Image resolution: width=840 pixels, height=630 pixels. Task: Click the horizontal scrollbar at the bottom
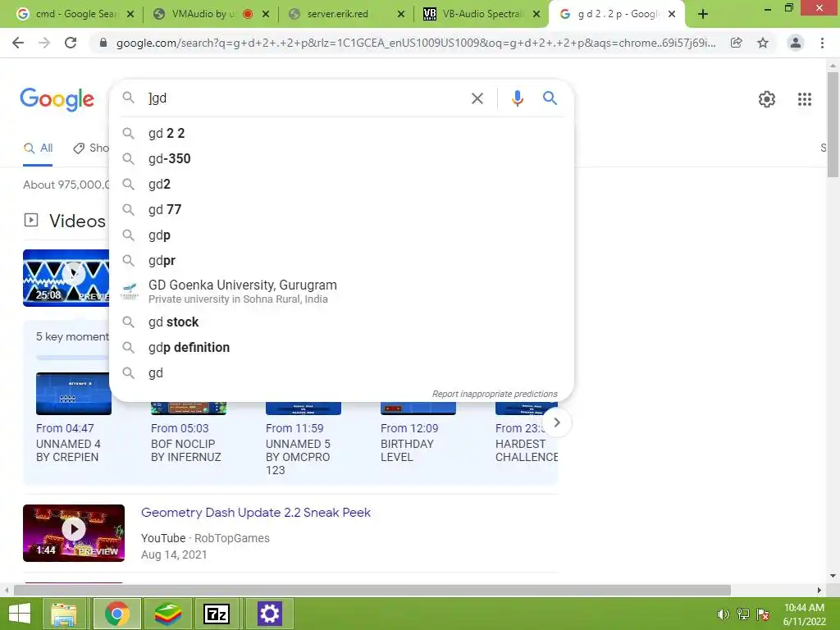click(x=372, y=590)
